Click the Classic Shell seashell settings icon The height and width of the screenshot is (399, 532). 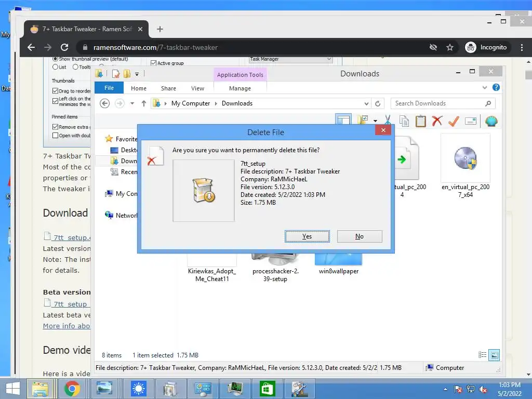491,121
